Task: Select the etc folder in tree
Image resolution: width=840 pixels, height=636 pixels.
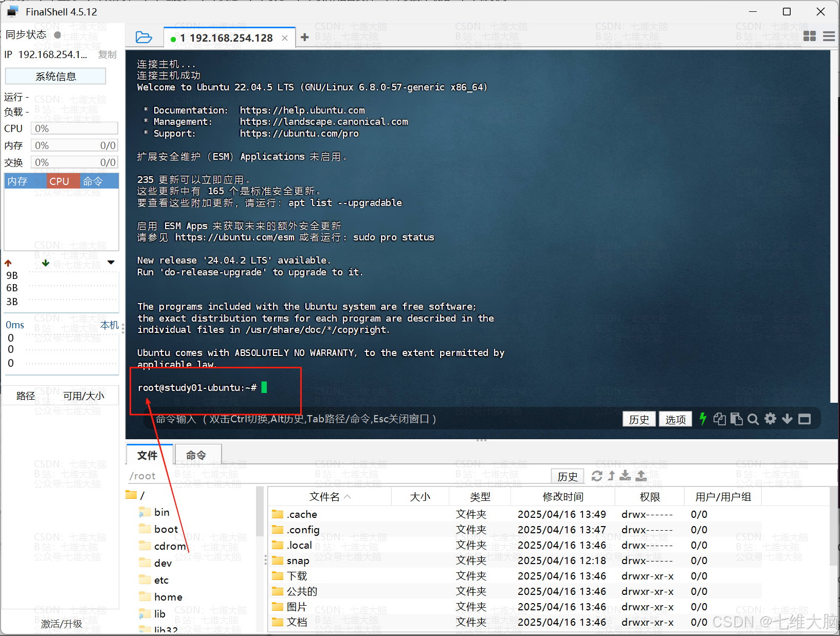Action: tap(154, 580)
